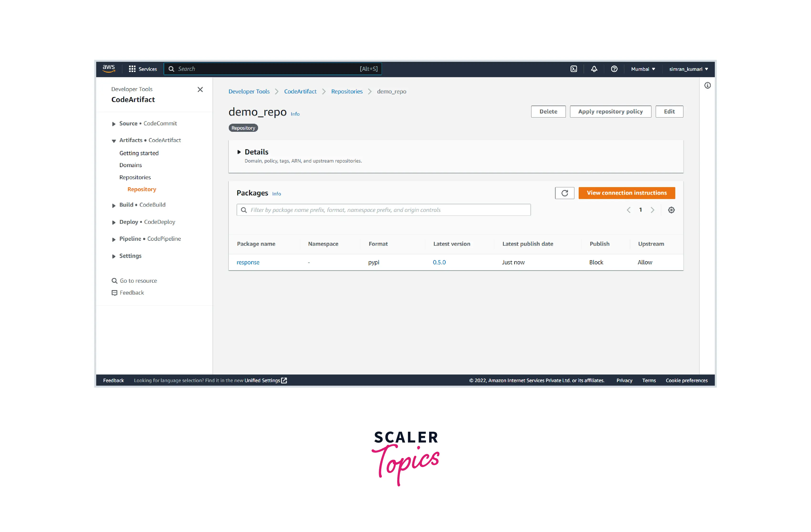Open the Services grid menu icon
Image resolution: width=811 pixels, height=532 pixels.
click(132, 69)
